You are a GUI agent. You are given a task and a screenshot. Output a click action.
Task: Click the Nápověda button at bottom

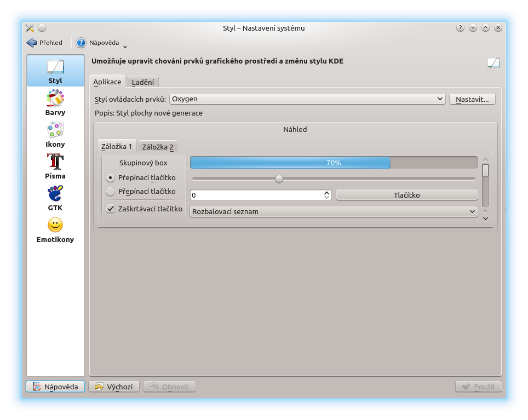(55, 387)
